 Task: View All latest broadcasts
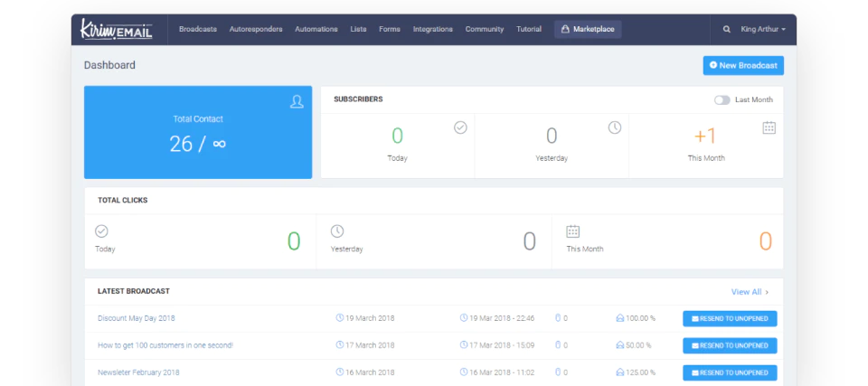click(x=750, y=292)
